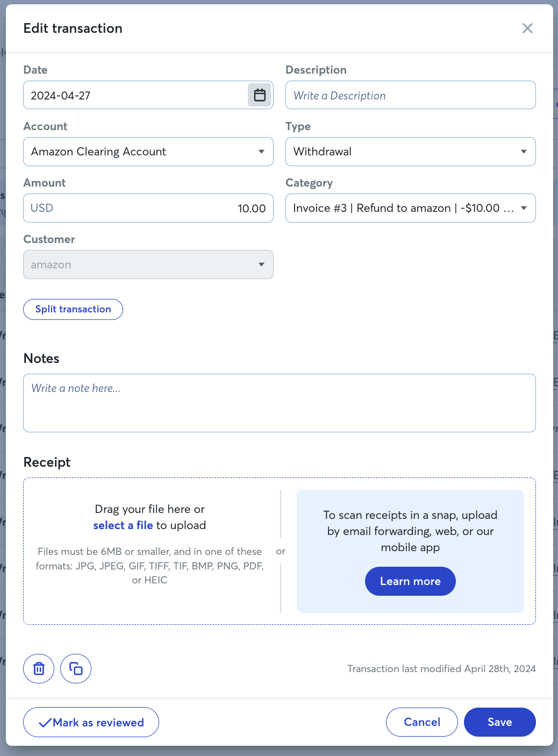Cancel editing the transaction

[x=422, y=722]
